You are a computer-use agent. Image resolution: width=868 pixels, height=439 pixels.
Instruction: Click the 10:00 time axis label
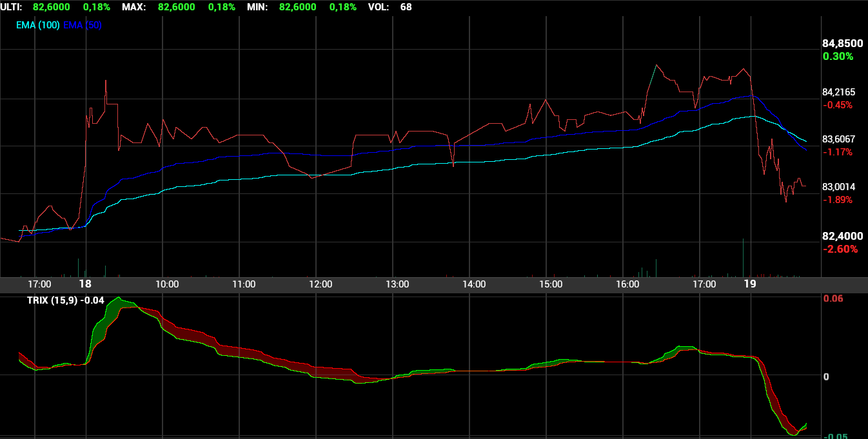coord(167,284)
